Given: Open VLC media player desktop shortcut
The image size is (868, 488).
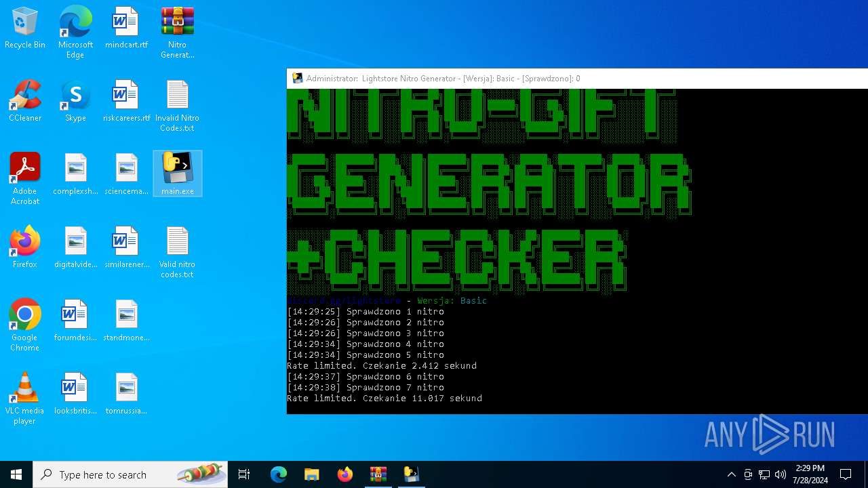Looking at the screenshot, I should 25,399.
